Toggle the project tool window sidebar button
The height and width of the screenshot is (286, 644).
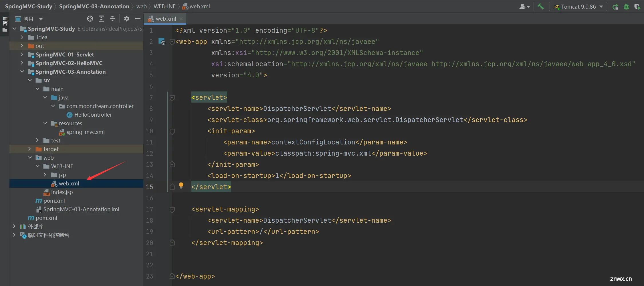click(x=5, y=24)
